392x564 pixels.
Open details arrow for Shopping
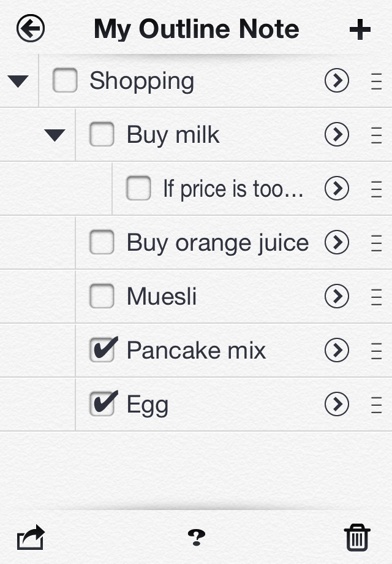coord(337,81)
